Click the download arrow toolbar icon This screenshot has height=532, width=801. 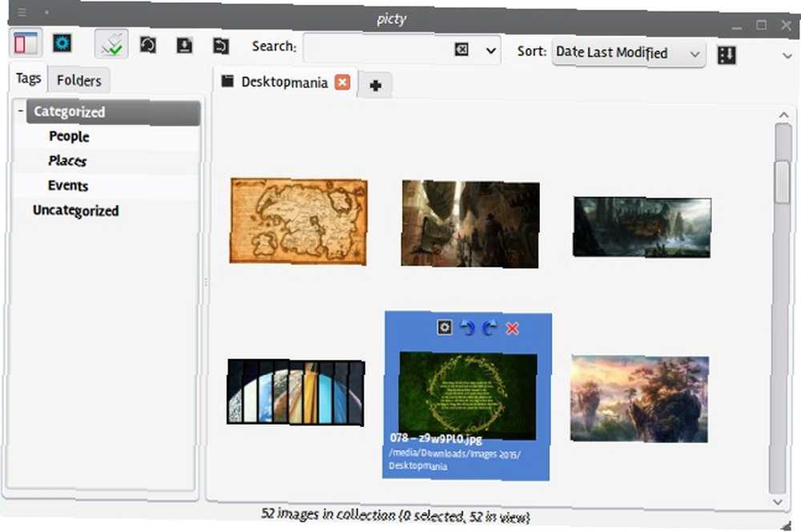pos(184,46)
